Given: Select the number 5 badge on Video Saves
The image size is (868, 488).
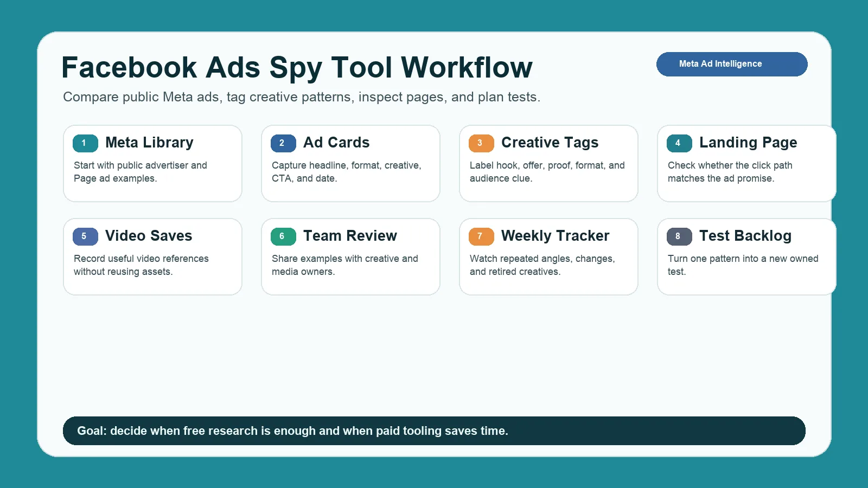Looking at the screenshot, I should pos(85,236).
